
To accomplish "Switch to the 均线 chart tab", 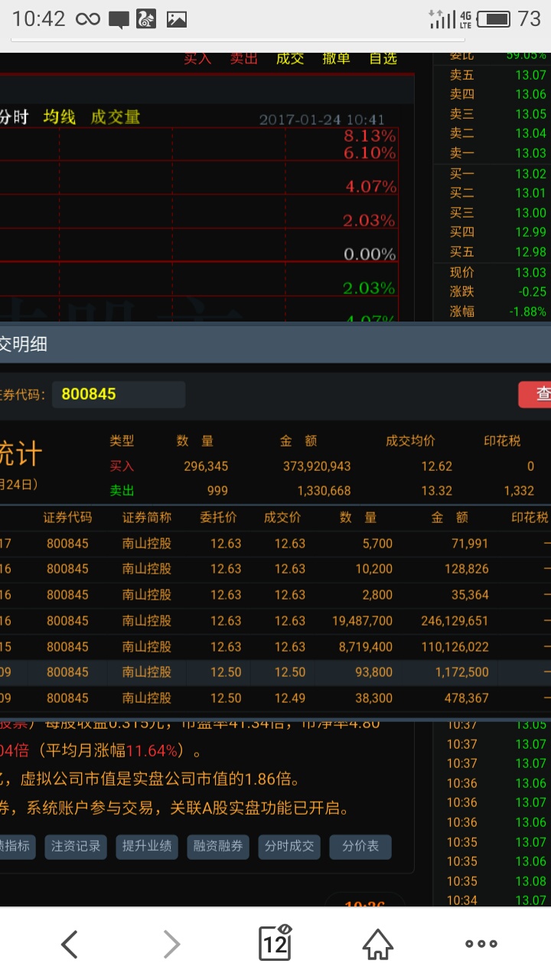I will 60,116.
